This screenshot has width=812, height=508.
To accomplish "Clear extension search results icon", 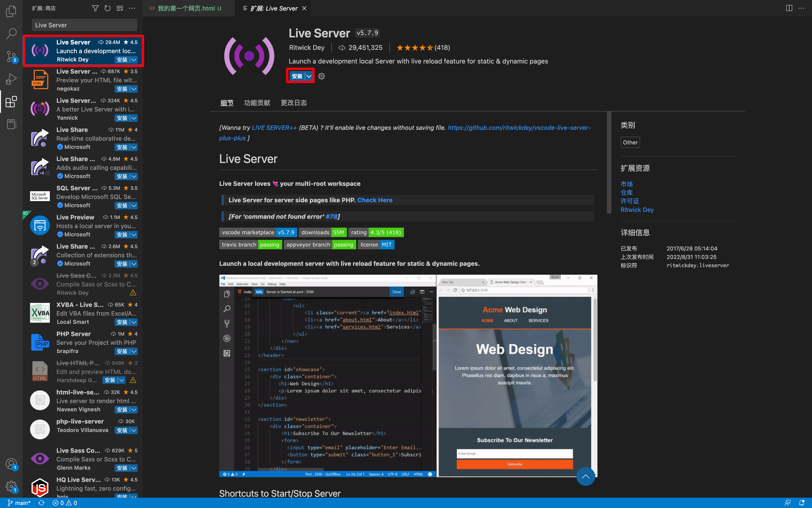I will [120, 8].
